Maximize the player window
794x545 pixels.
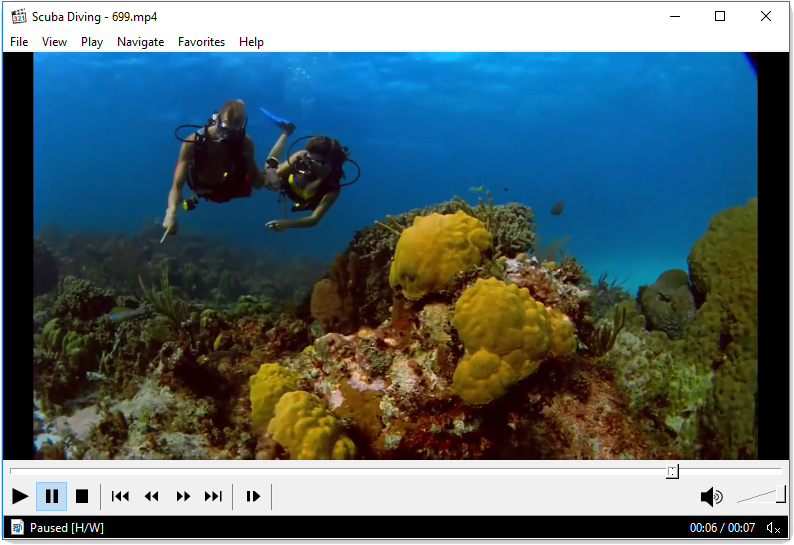point(720,16)
